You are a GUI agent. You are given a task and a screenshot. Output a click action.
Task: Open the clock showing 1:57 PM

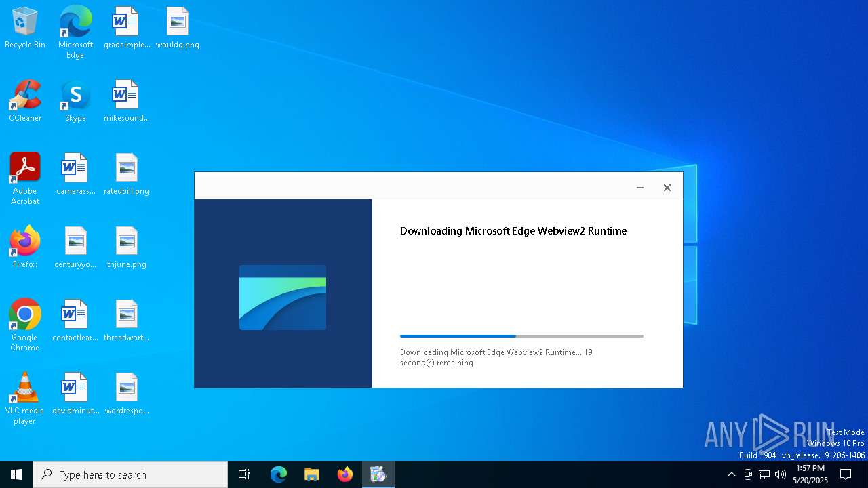[810, 474]
